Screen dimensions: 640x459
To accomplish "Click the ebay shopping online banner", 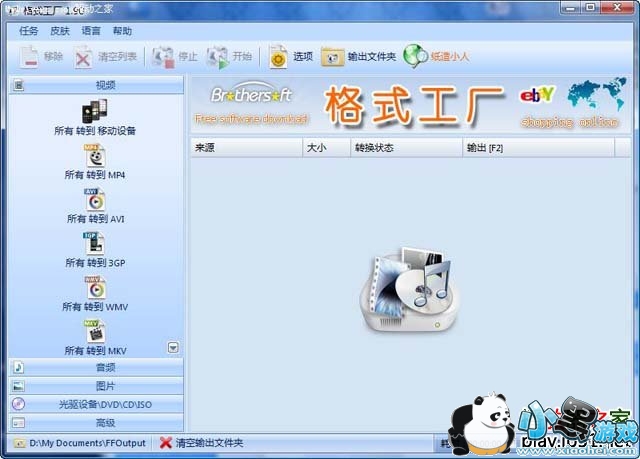I will [x=571, y=104].
